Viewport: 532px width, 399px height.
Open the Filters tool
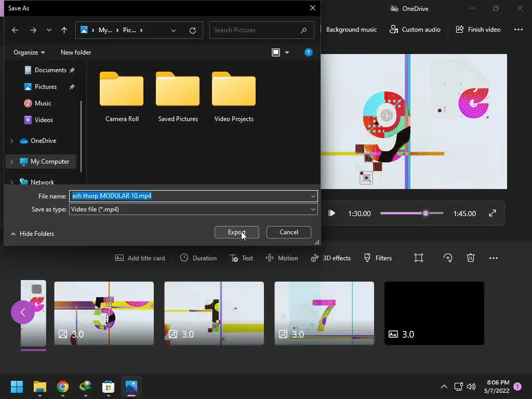click(x=378, y=258)
